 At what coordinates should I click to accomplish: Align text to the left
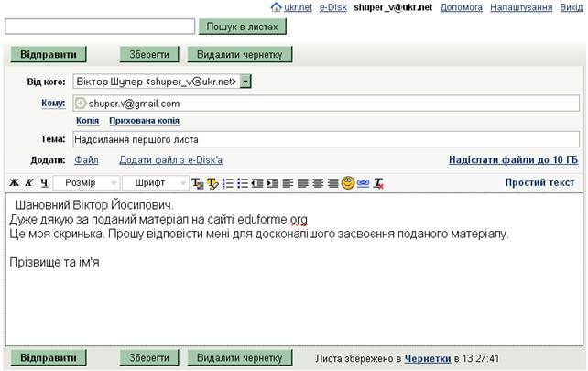coord(288,183)
